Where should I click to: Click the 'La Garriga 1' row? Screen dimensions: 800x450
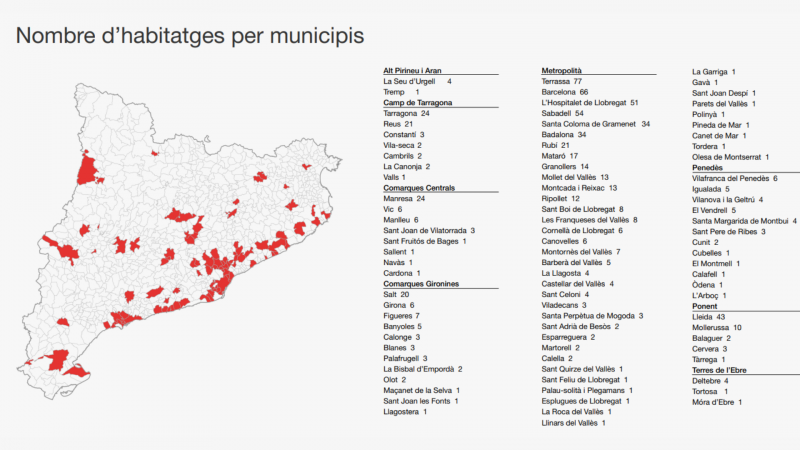[714, 72]
